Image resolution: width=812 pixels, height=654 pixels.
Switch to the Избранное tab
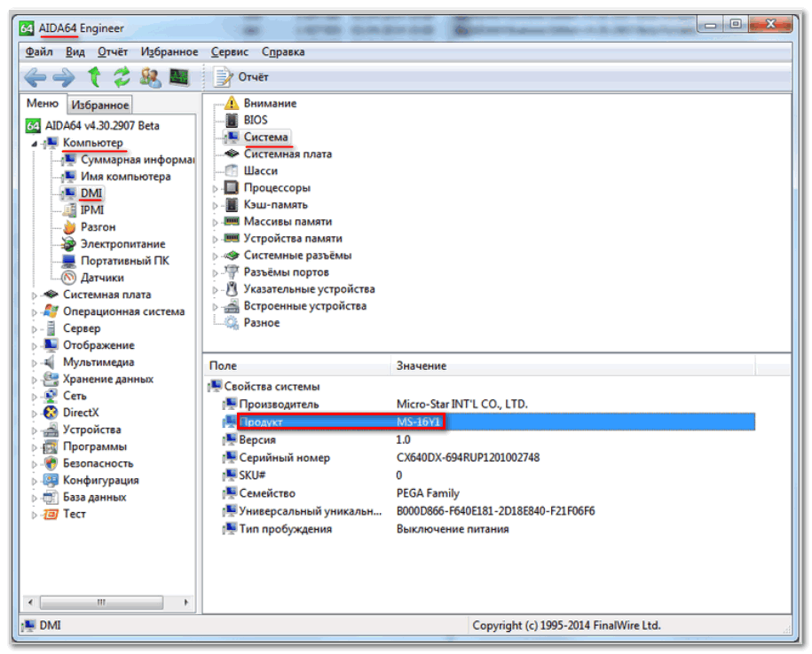click(100, 105)
